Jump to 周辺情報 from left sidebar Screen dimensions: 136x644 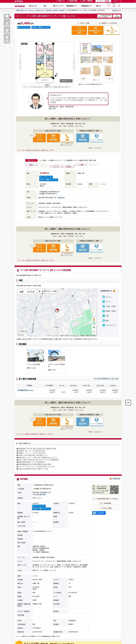tap(7, 24)
